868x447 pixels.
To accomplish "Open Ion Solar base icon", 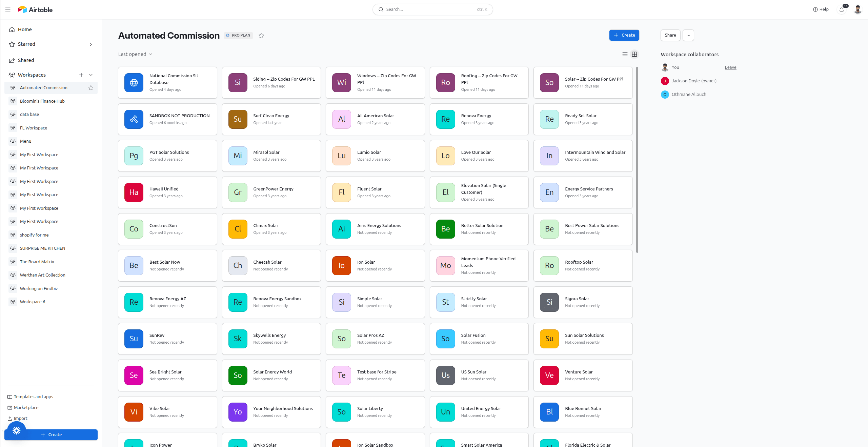I will click(342, 266).
